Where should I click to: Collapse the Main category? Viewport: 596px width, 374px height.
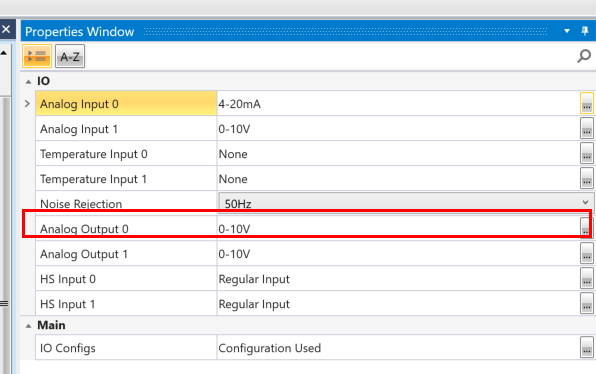click(x=28, y=326)
